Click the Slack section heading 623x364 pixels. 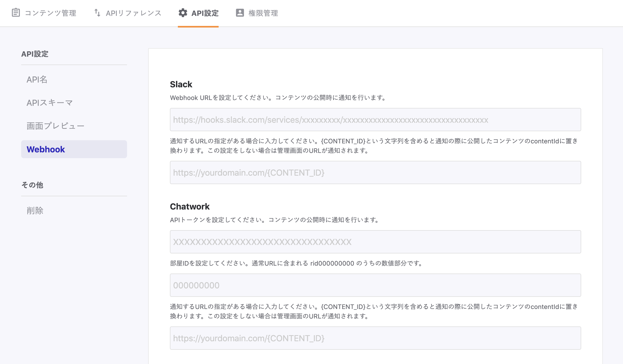point(181,84)
